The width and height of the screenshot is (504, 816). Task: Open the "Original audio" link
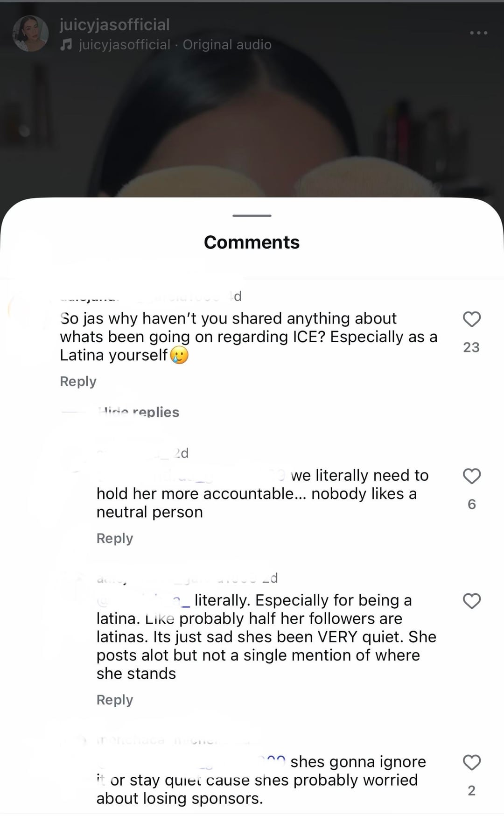[227, 45]
